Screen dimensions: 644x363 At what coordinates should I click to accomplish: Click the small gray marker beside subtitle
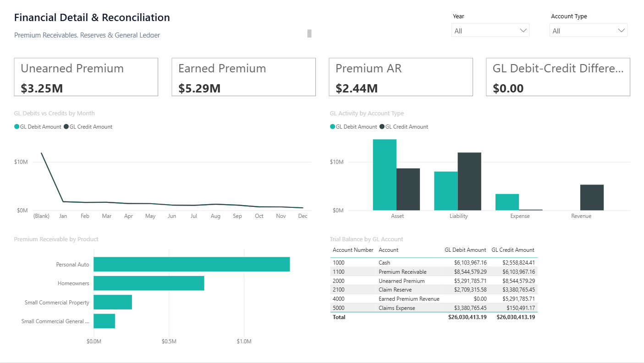click(309, 33)
